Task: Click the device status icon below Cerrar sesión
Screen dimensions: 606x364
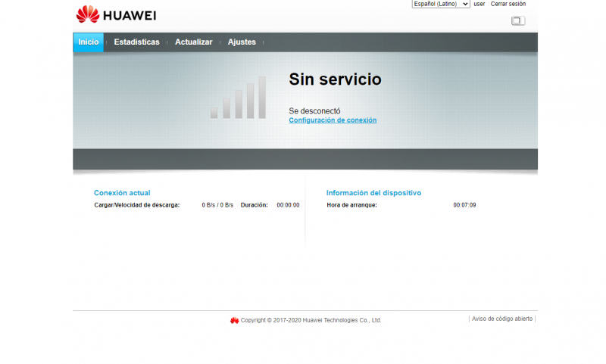Action: click(x=517, y=21)
